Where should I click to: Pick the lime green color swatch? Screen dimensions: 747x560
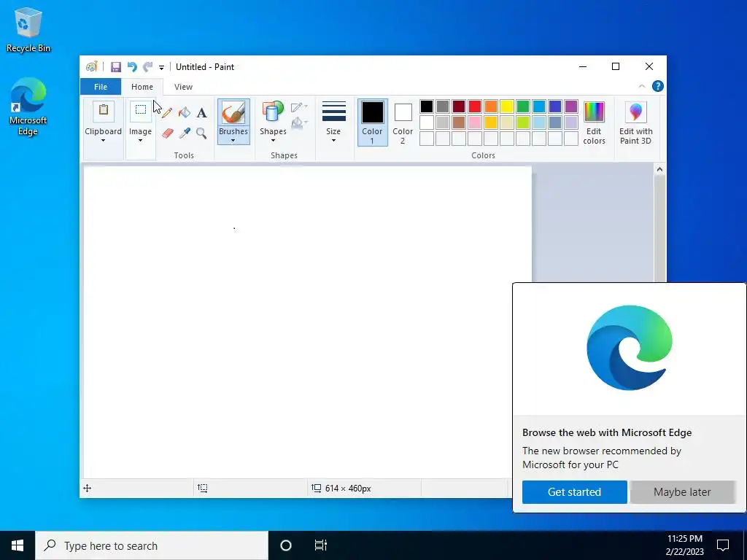(x=523, y=122)
